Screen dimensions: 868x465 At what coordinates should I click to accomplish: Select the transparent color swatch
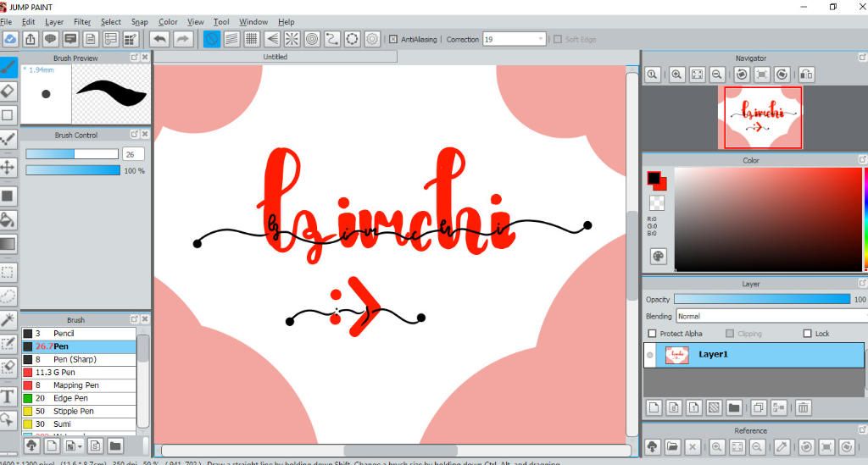[657, 203]
